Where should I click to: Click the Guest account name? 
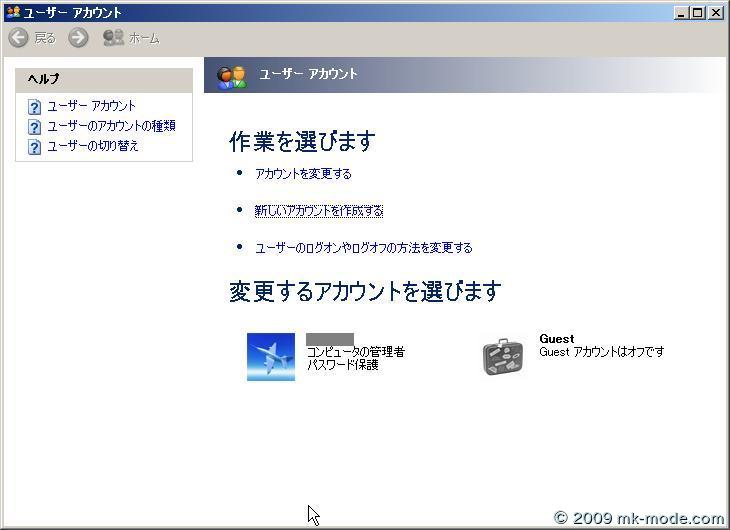[x=556, y=339]
